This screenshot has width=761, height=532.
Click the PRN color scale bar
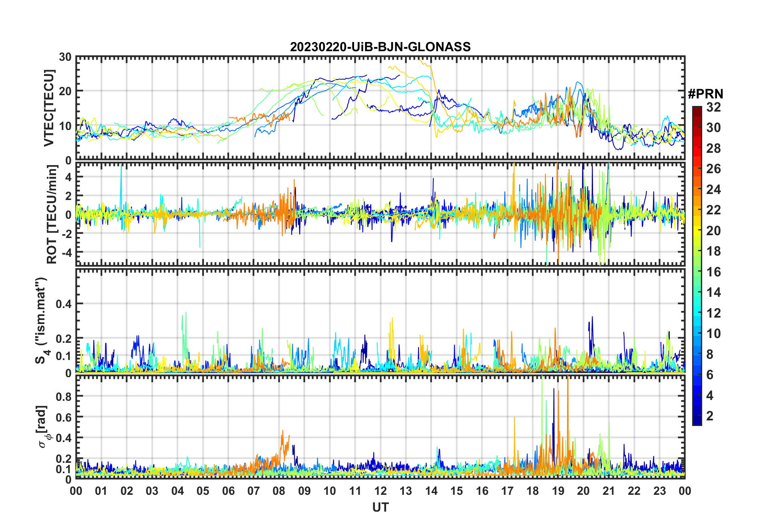click(697, 266)
